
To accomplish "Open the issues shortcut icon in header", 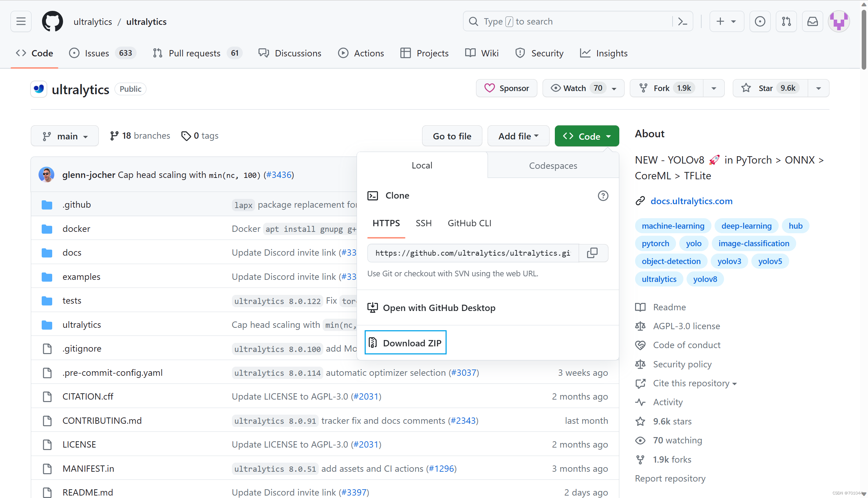I will coord(760,21).
